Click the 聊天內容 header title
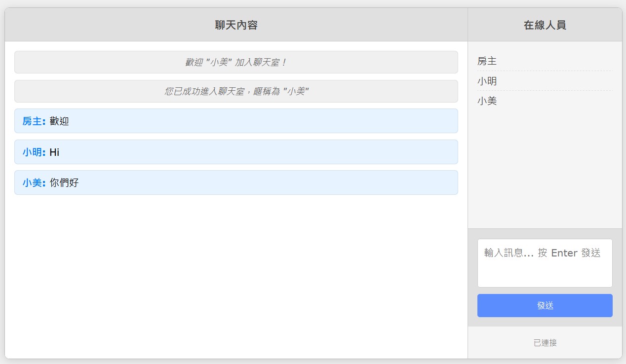 pos(236,25)
